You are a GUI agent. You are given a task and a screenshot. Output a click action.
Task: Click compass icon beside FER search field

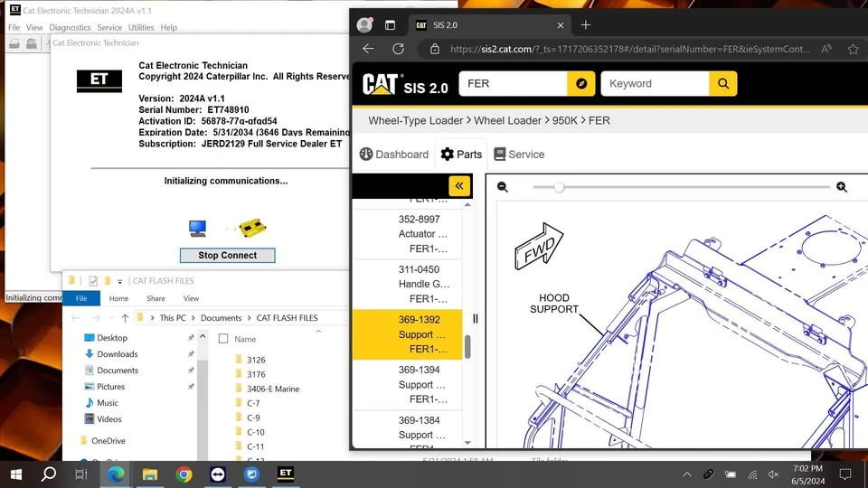pyautogui.click(x=580, y=83)
